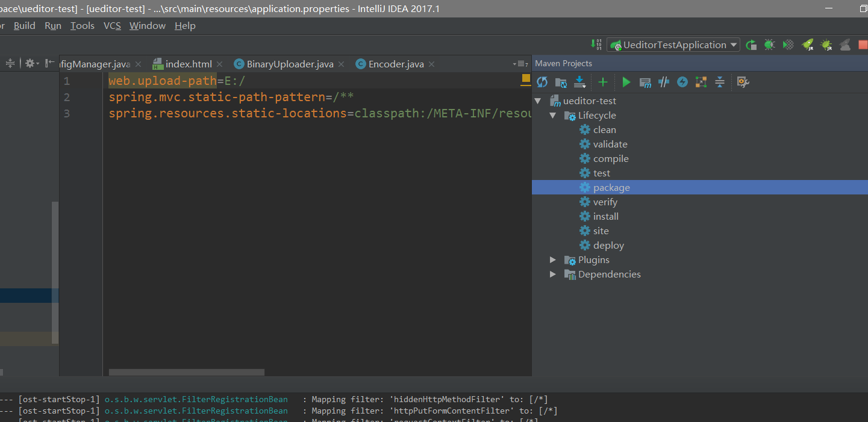
Task: Show Maven dependencies diagram
Action: point(701,82)
